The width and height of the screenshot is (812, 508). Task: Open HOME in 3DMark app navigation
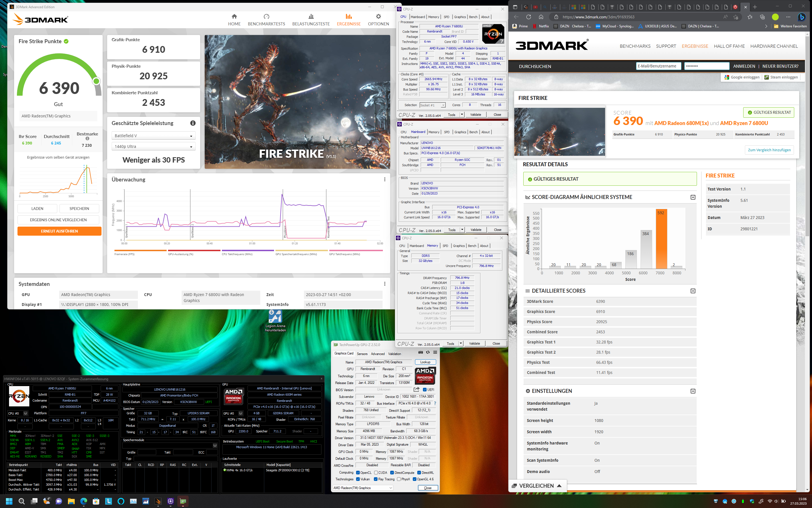click(234, 20)
